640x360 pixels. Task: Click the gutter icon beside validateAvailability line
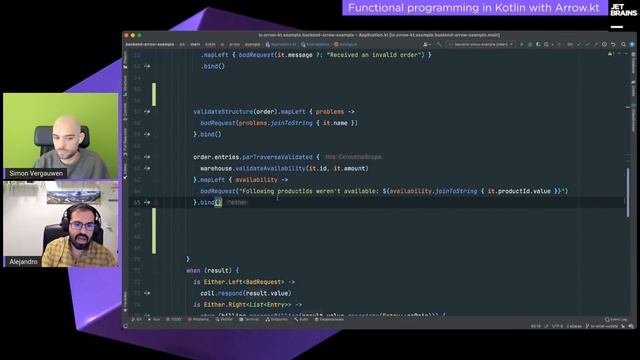(x=147, y=168)
